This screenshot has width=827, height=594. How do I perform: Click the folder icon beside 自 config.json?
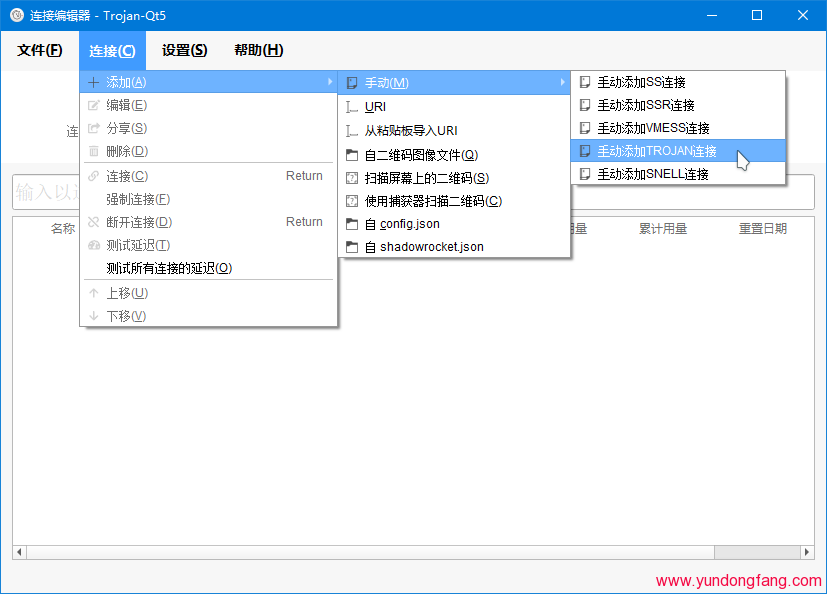point(352,224)
